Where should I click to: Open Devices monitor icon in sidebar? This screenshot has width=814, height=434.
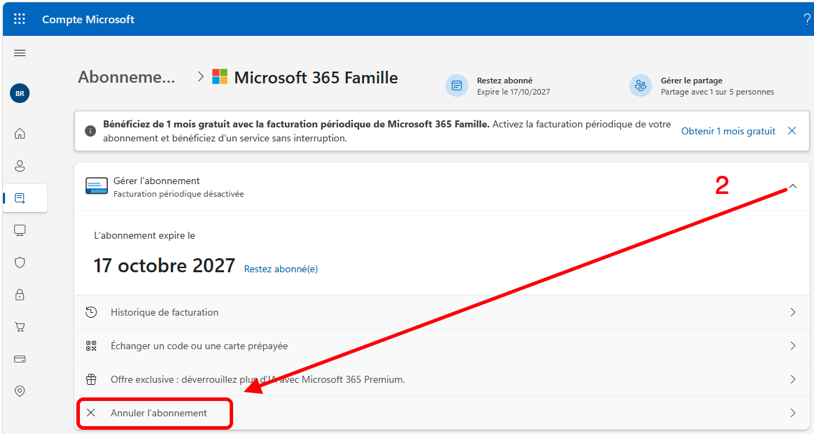pos(20,230)
